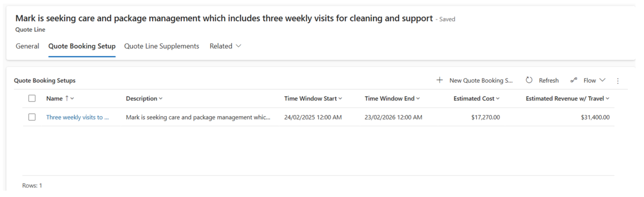
Task: Open the Three weekly visits record link
Action: [x=77, y=117]
